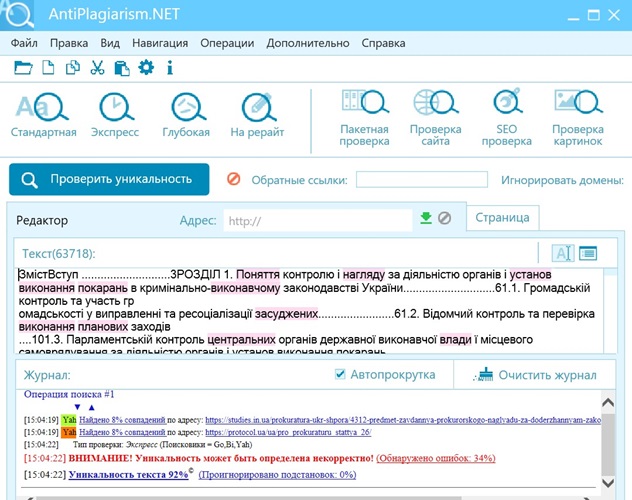The image size is (632, 500).
Task: Choose the На рерайт check mode
Action: tap(257, 115)
